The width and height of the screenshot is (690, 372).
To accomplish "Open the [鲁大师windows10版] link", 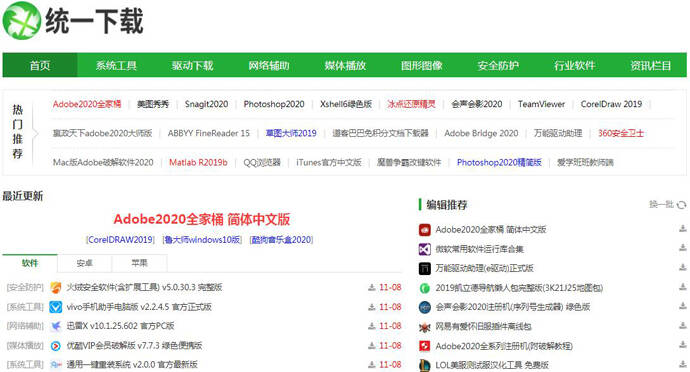I will click(x=202, y=240).
